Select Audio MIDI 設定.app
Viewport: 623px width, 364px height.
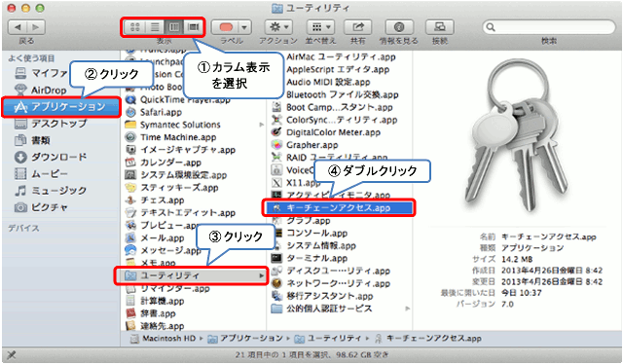[x=328, y=83]
